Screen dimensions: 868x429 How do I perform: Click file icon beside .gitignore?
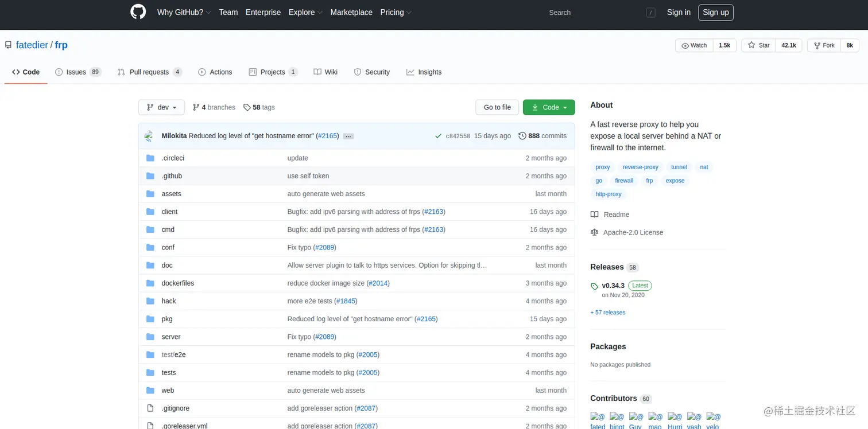(x=150, y=408)
